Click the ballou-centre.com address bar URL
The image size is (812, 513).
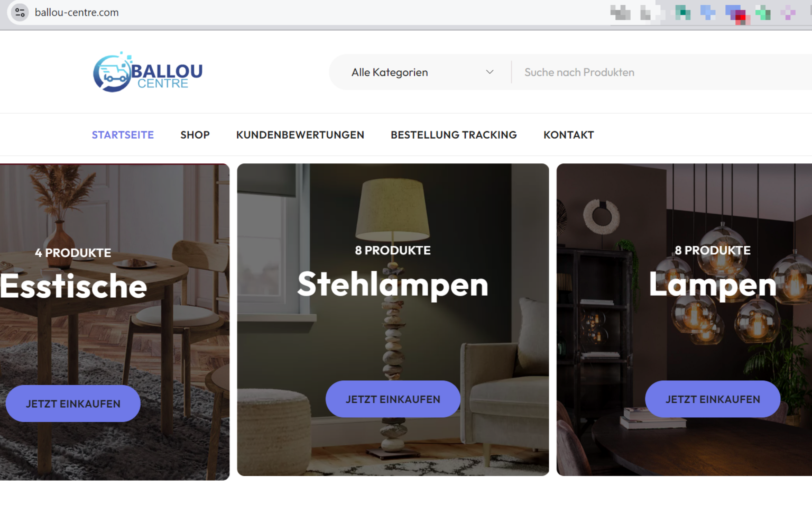point(77,12)
